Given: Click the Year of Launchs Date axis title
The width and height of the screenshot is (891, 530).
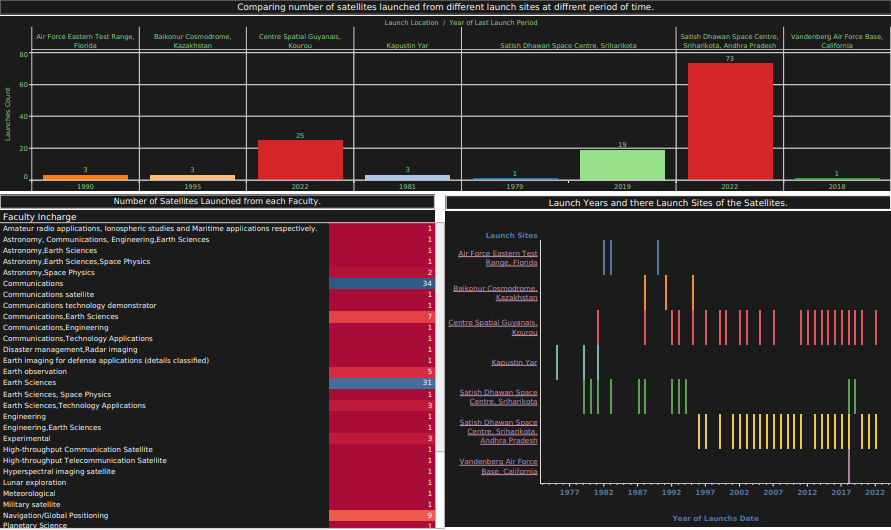Looking at the screenshot, I should 714,518.
